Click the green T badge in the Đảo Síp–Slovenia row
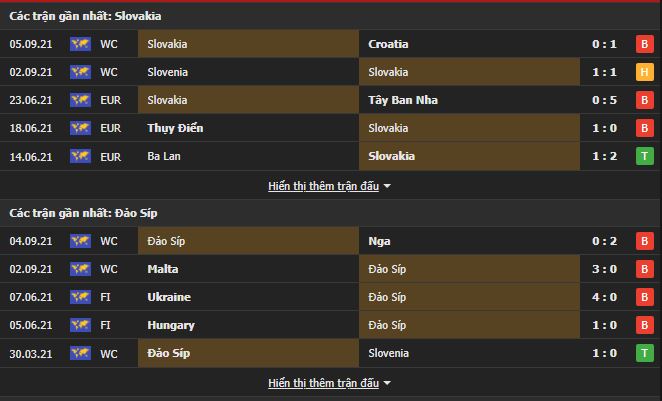Viewport: 662px width, 401px height. pyautogui.click(x=644, y=353)
